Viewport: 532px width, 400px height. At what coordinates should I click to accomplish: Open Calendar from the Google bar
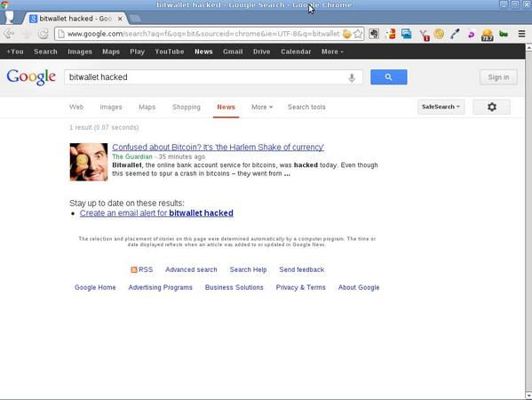click(x=296, y=52)
